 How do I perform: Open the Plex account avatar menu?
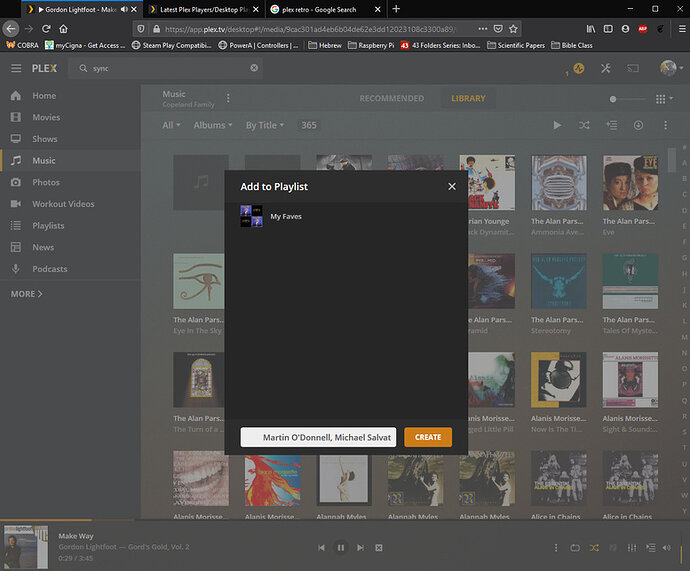click(671, 68)
